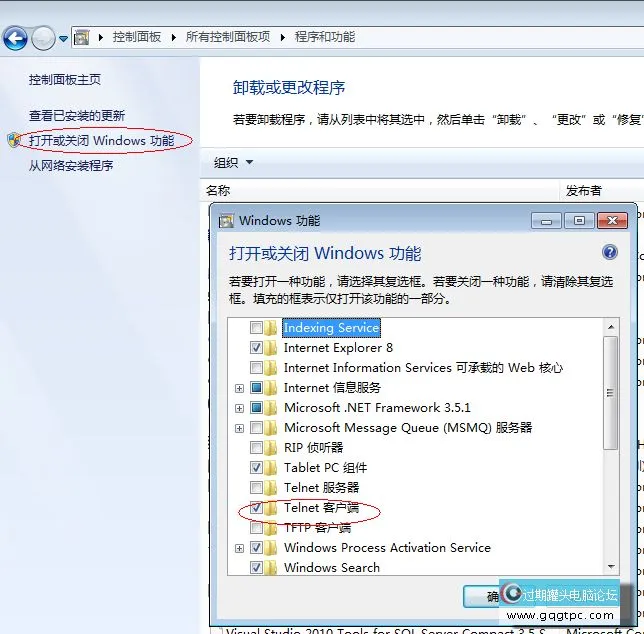Select the Windows Search label
Viewport: 644px width, 634px height.
click(332, 568)
